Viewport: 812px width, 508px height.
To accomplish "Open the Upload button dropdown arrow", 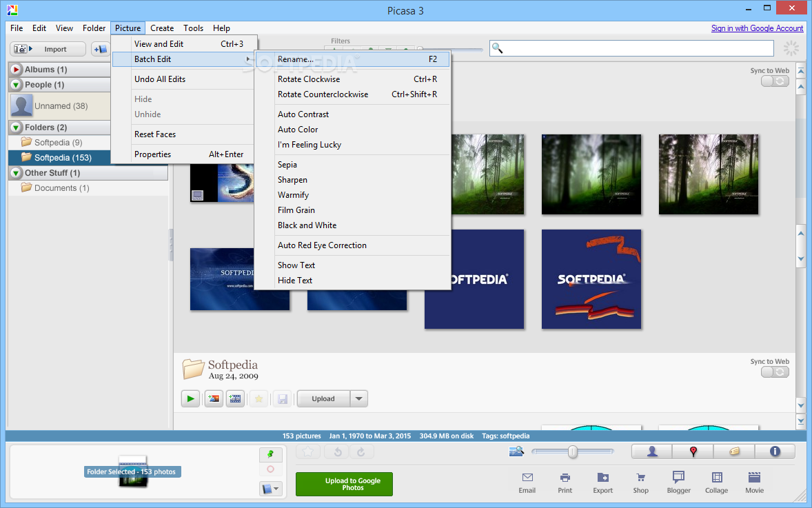I will point(359,398).
